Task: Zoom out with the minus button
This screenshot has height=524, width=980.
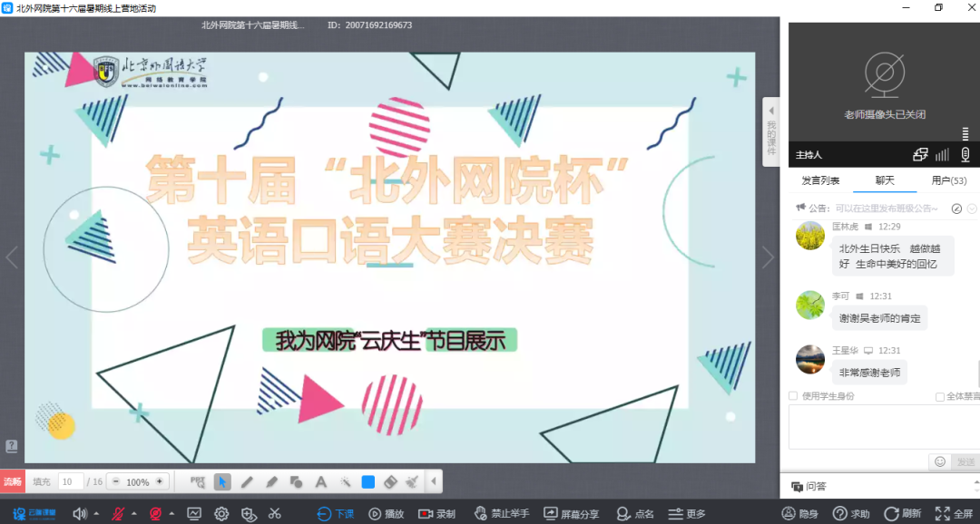Action: (115, 481)
